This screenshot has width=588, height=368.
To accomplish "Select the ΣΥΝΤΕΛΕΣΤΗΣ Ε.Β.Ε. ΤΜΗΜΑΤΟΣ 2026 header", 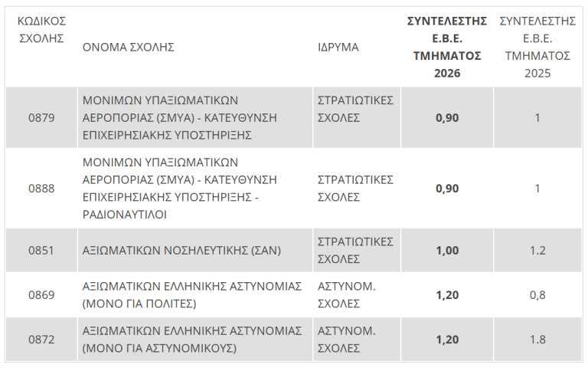I will point(447,47).
